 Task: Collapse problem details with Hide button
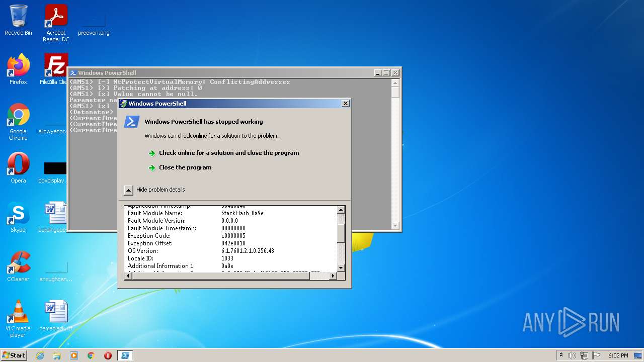point(128,190)
